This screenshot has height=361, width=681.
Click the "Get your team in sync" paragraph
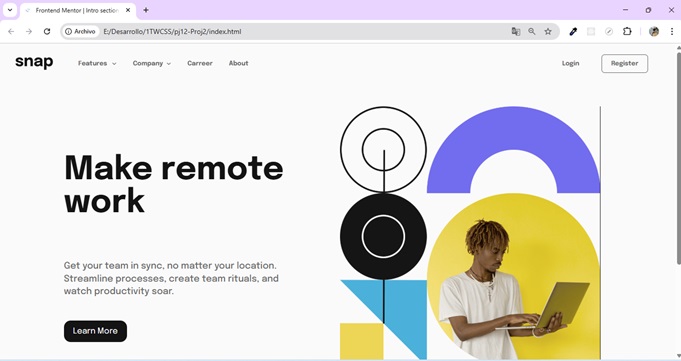coord(171,278)
